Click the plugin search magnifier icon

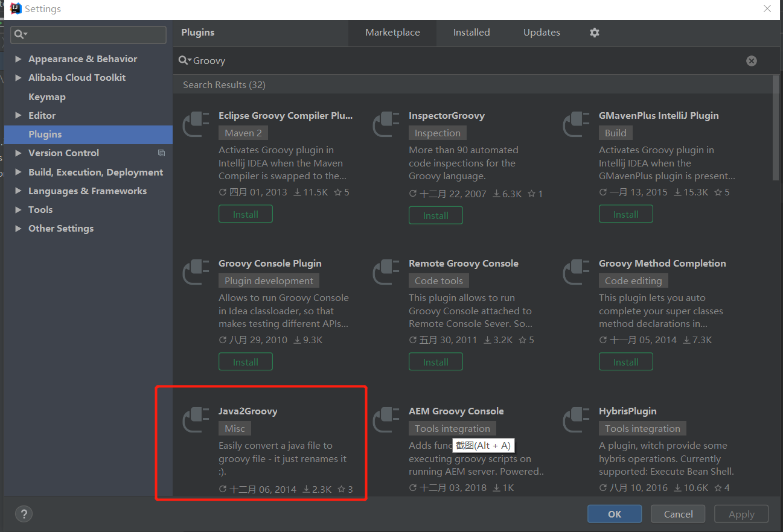pyautogui.click(x=185, y=61)
